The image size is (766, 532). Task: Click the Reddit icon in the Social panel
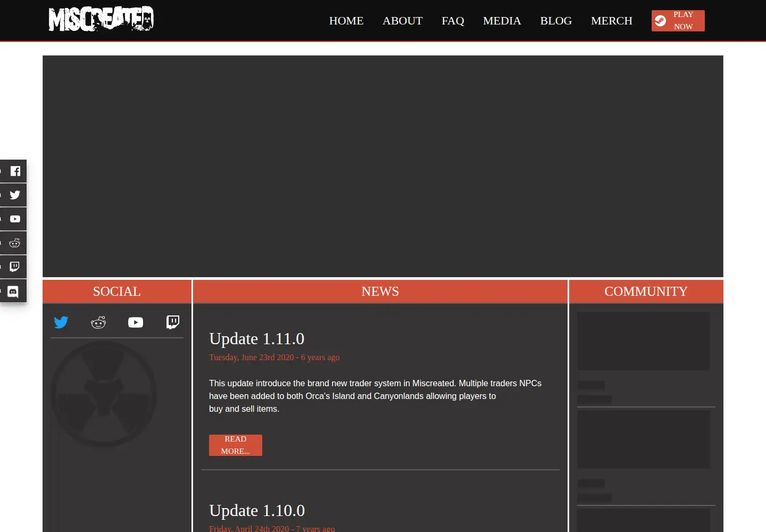point(98,322)
